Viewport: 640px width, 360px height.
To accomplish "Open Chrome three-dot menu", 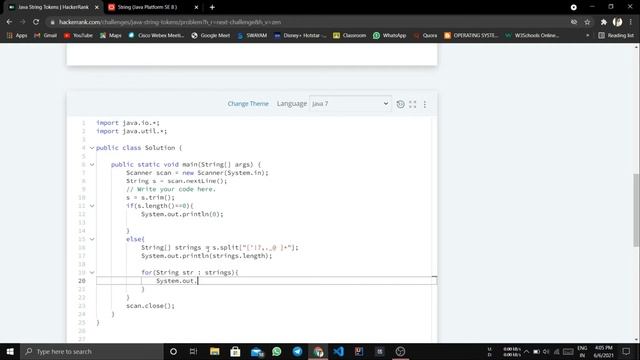I will pos(631,22).
